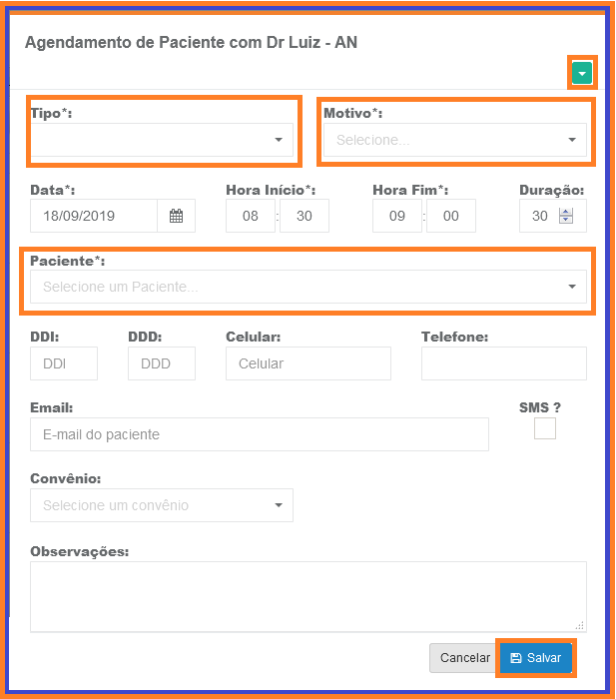Click inside the Observações text area
The height and width of the screenshot is (699, 616).
tap(308, 596)
